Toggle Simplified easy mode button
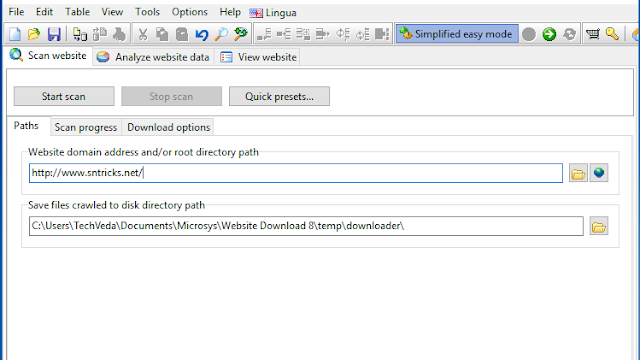This screenshot has width=640, height=360. tap(457, 34)
